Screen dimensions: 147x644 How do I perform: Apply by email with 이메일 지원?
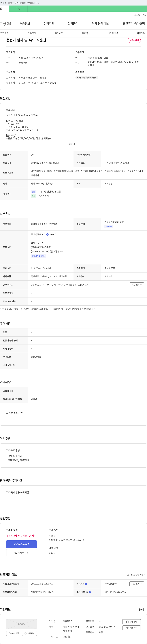pyautogui.click(x=21, y=553)
